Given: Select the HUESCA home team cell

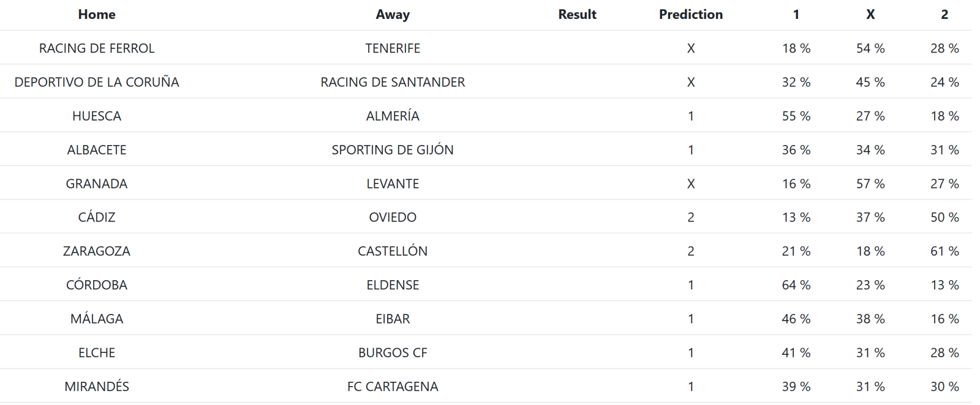Looking at the screenshot, I should (97, 116).
